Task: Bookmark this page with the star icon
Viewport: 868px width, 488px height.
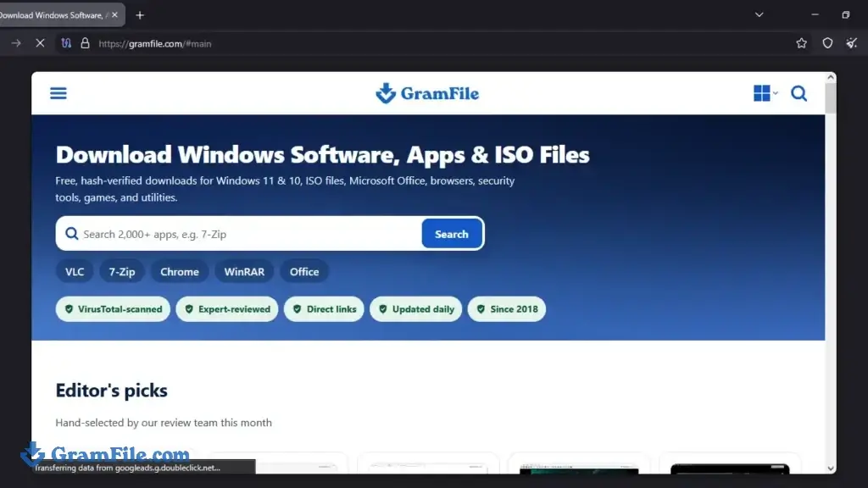Action: 801,43
